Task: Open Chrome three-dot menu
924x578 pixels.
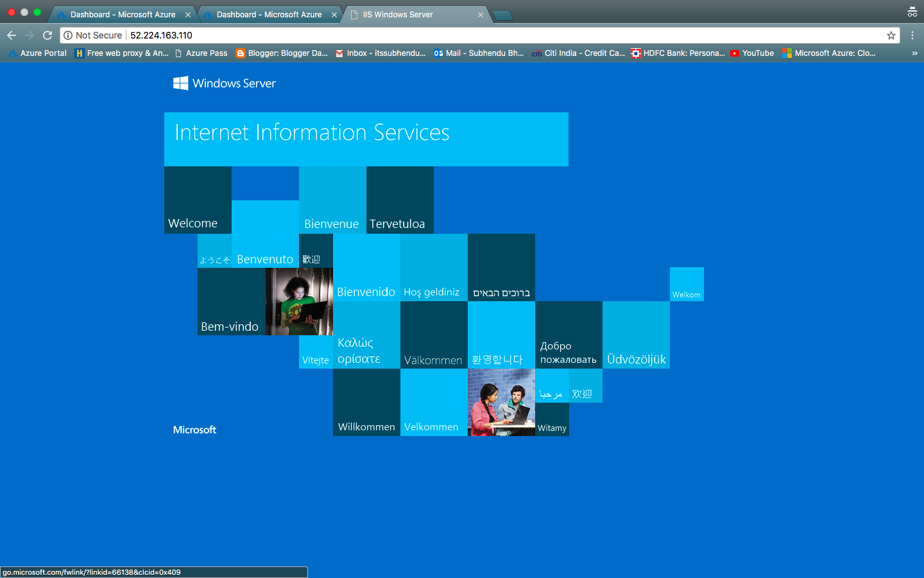Action: [x=912, y=35]
